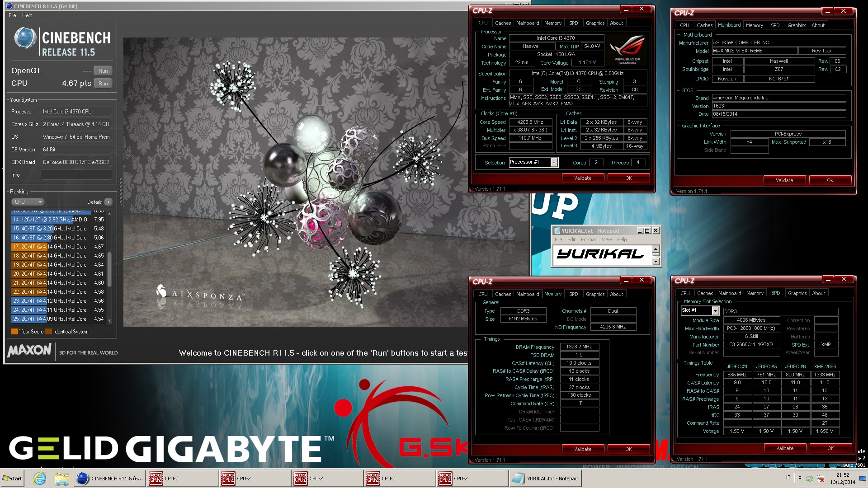
Task: Click OK in the CPU-Z SPD window
Action: click(830, 448)
